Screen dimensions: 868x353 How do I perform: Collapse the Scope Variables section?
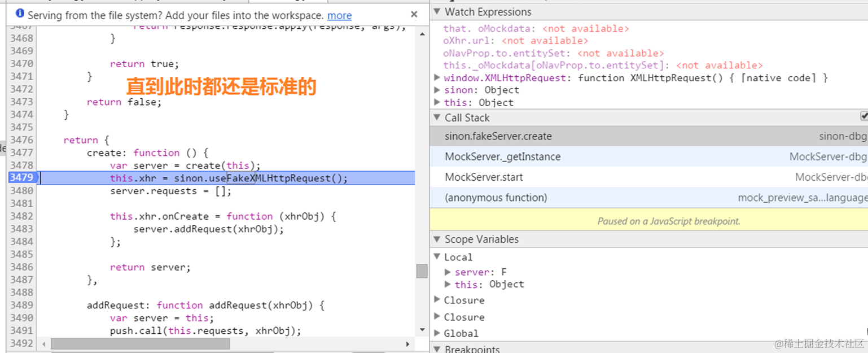(x=437, y=239)
